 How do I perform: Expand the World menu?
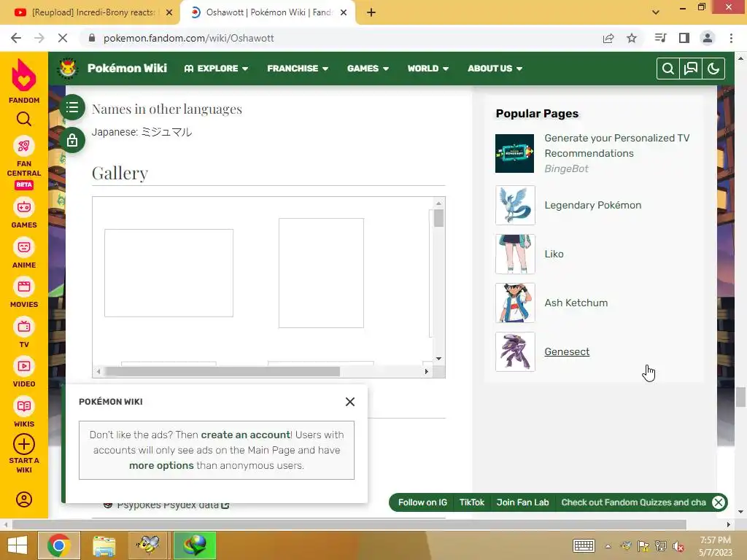pyautogui.click(x=427, y=69)
